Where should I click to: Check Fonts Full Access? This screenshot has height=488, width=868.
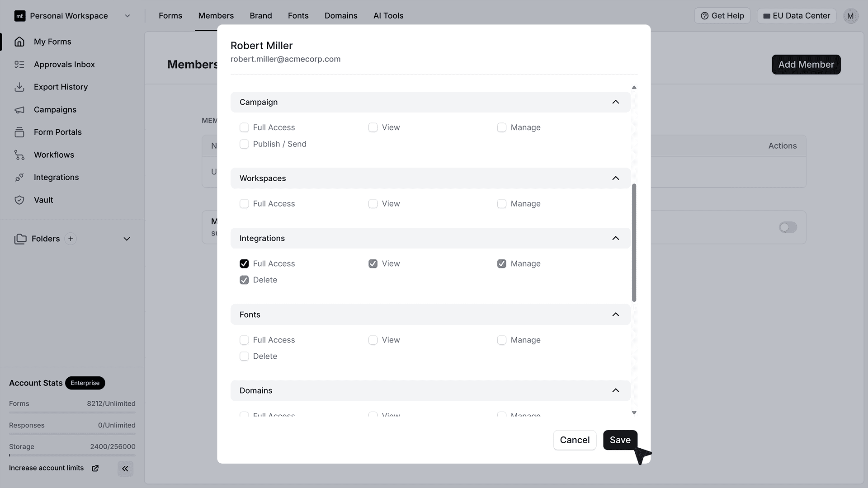tap(244, 340)
